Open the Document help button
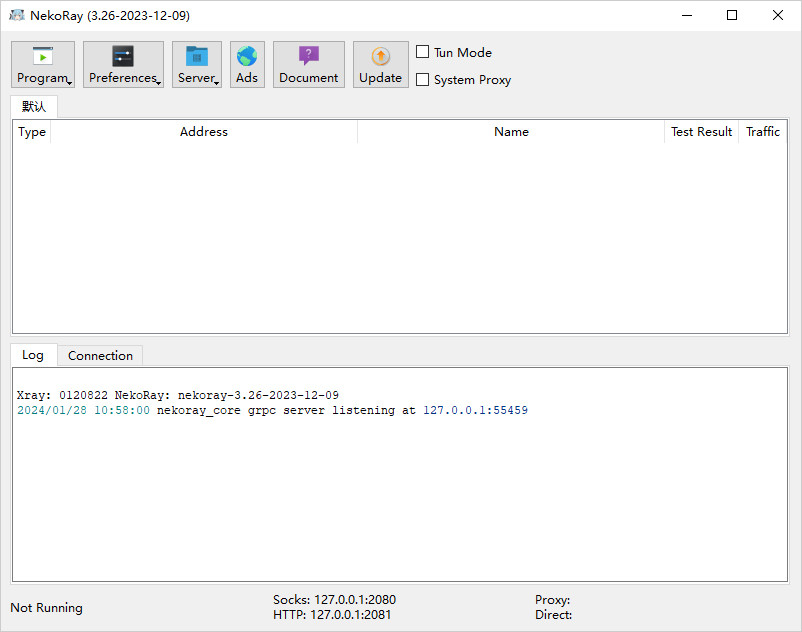Screen dimensions: 802x632 (x=308, y=64)
